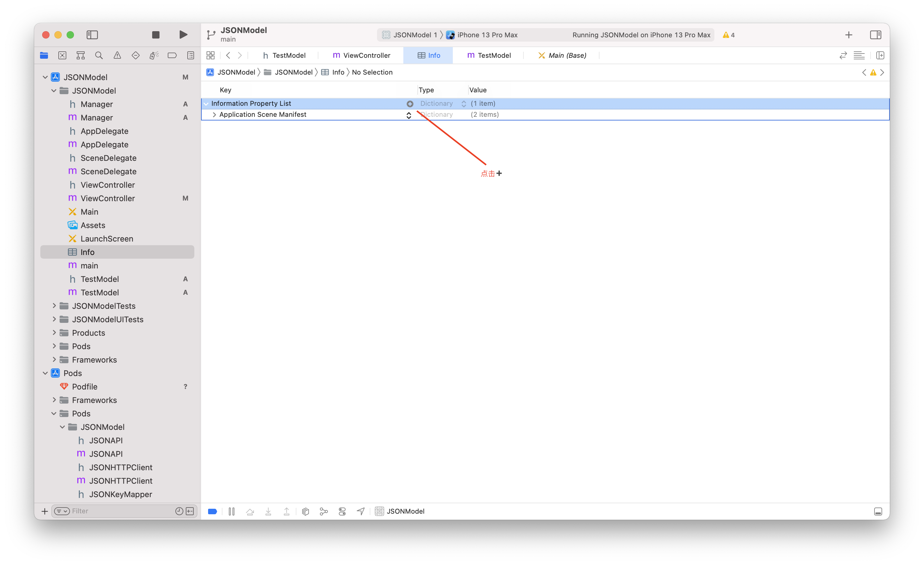Viewport: 924px width, 565px height.
Task: Open the TestModel header file
Action: pos(99,279)
